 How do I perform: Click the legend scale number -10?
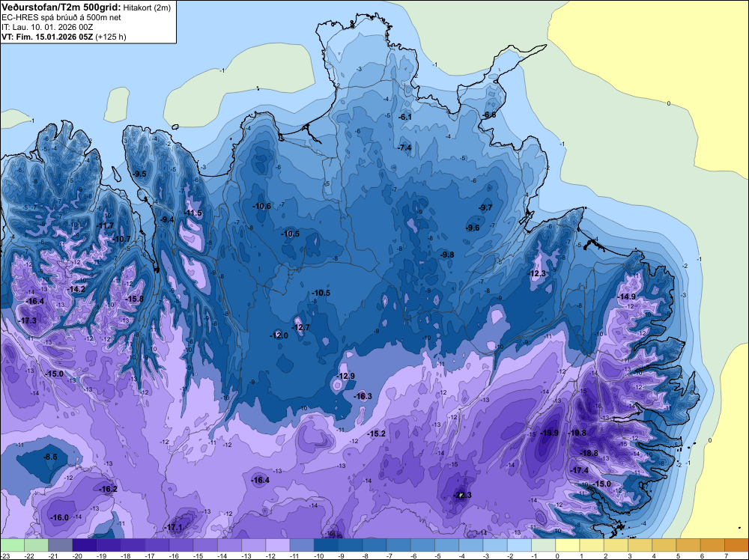(x=318, y=556)
